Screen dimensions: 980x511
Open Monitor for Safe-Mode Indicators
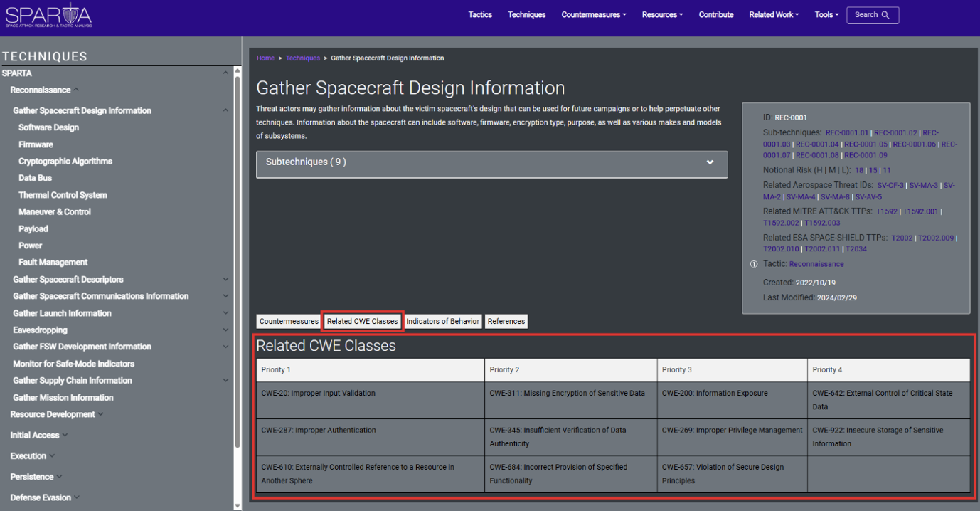pyautogui.click(x=73, y=364)
